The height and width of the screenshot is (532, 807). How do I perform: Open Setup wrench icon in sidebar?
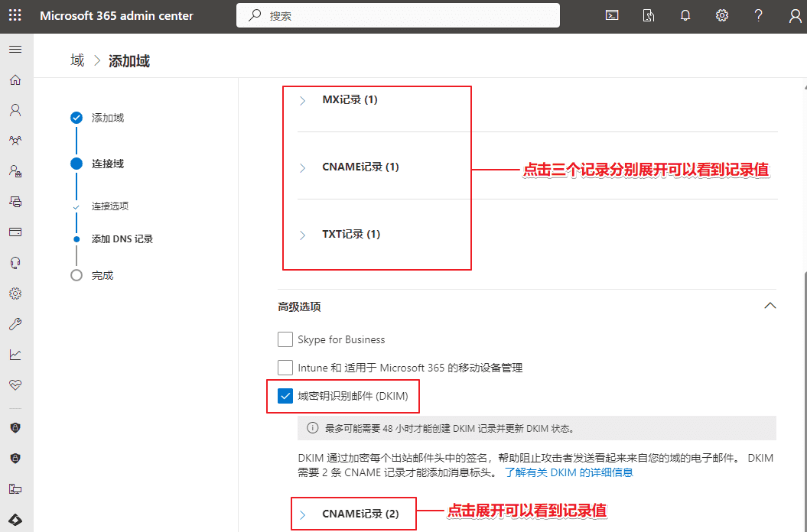coord(15,324)
